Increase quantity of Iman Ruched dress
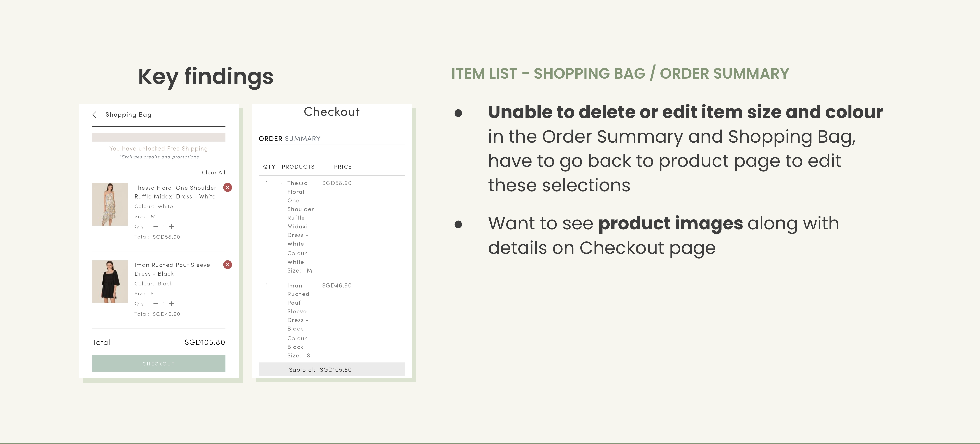This screenshot has width=980, height=444. pos(171,304)
